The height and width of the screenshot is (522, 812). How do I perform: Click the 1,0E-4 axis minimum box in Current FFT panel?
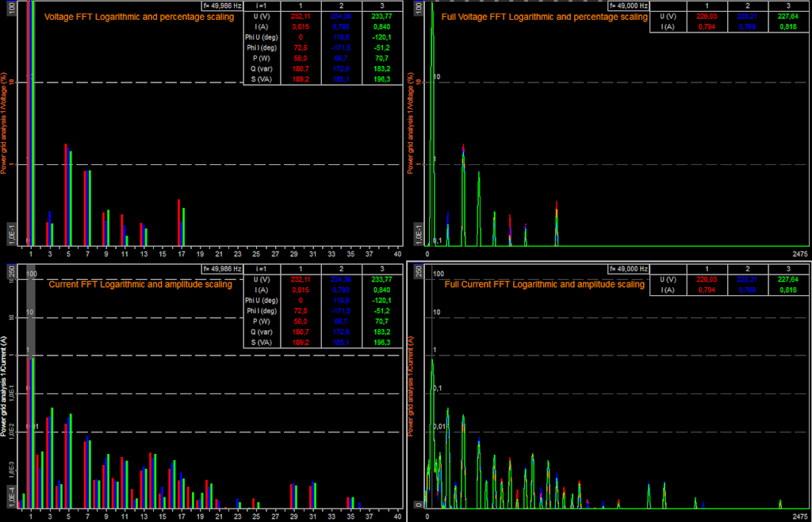12,497
